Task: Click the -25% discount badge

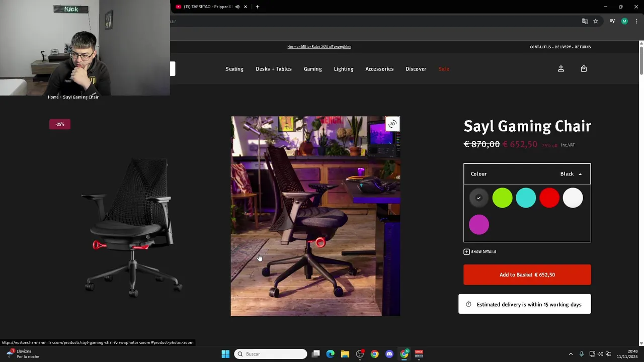Action: point(60,124)
